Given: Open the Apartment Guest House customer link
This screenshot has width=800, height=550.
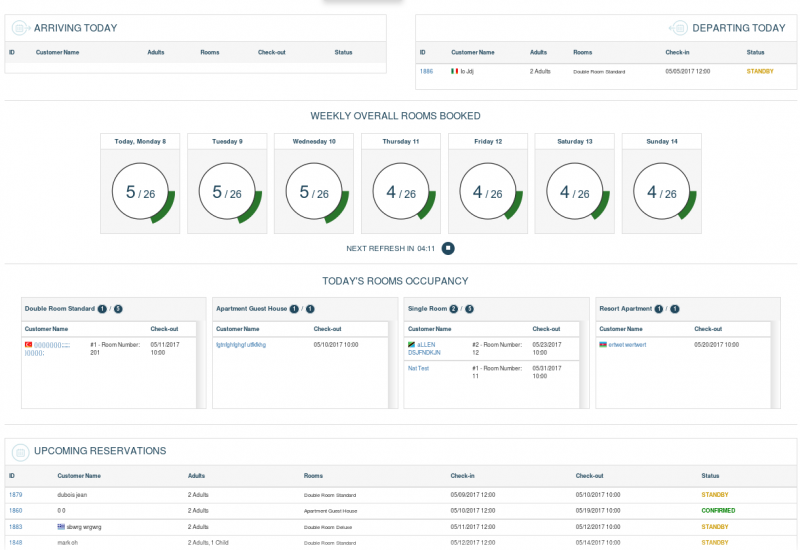Looking at the screenshot, I should 241,344.
